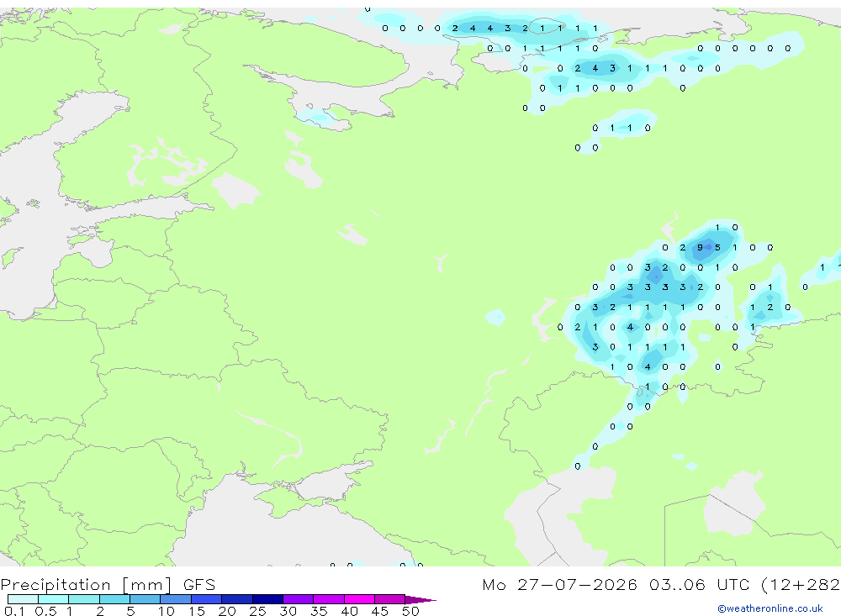
Task: Click the "15" legend label
Action: pyautogui.click(x=197, y=611)
